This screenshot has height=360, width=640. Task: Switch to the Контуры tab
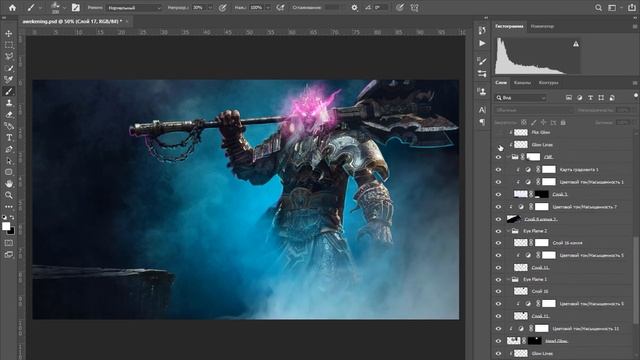[548, 83]
